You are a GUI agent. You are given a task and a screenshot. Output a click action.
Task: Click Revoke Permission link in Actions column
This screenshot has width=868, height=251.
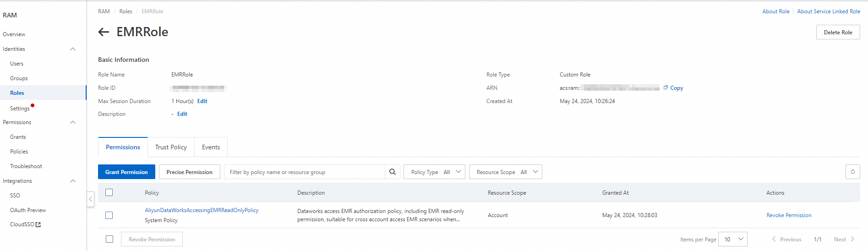[x=789, y=215]
